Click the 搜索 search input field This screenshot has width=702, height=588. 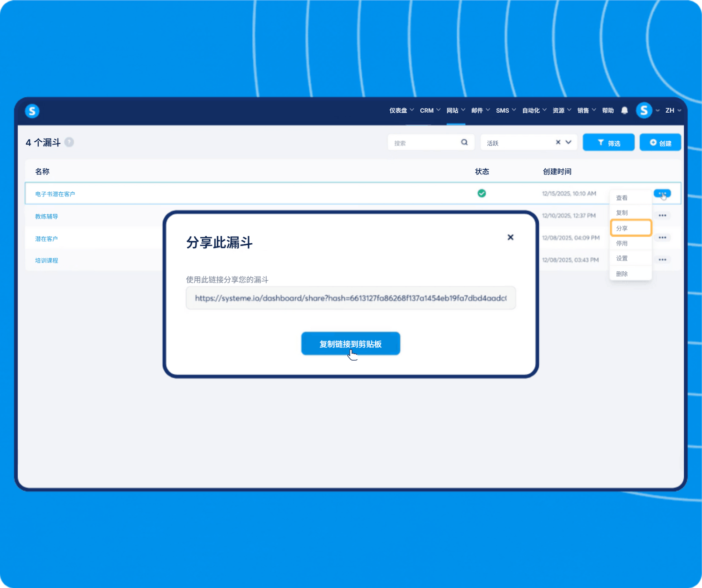coord(431,142)
